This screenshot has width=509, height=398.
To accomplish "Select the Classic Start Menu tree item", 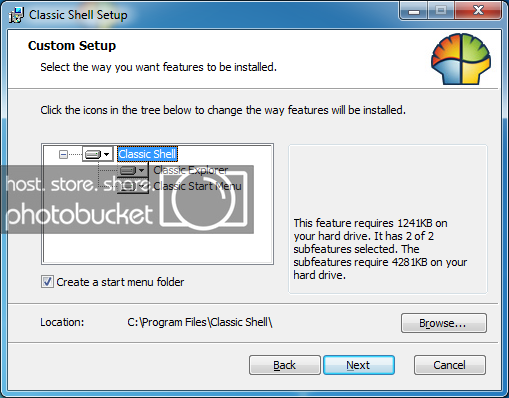I will [x=197, y=186].
